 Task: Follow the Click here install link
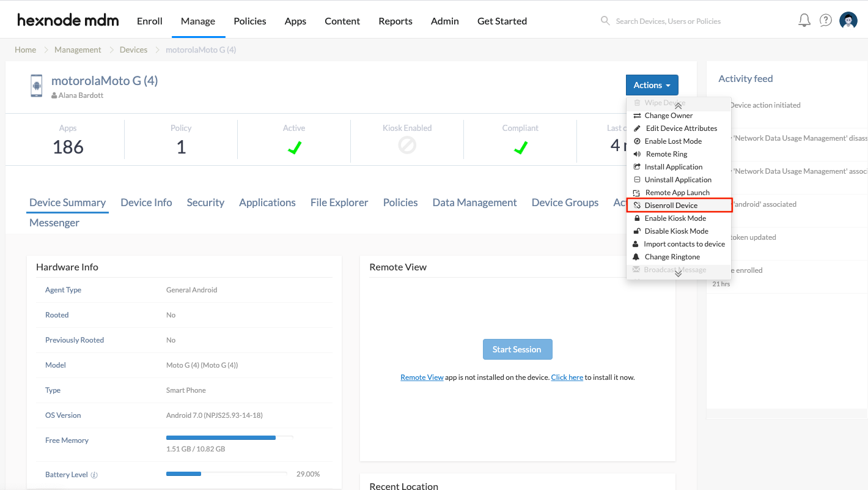[567, 377]
